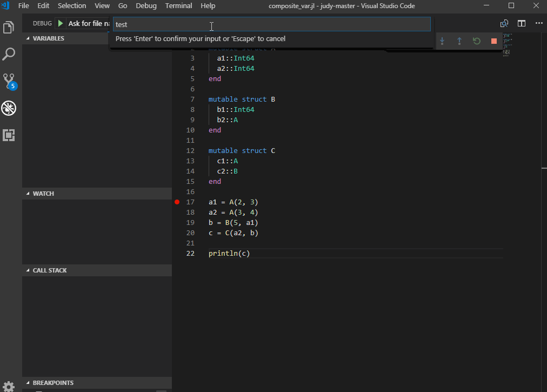Screen dimensions: 547x392
Task: Click the 'c1::A' field on line 13
Action: 228,161
